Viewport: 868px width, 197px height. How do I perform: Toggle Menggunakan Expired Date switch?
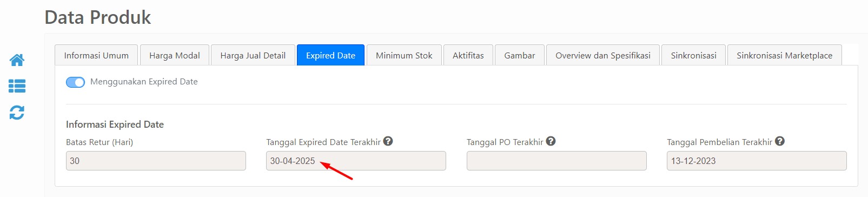tap(75, 82)
